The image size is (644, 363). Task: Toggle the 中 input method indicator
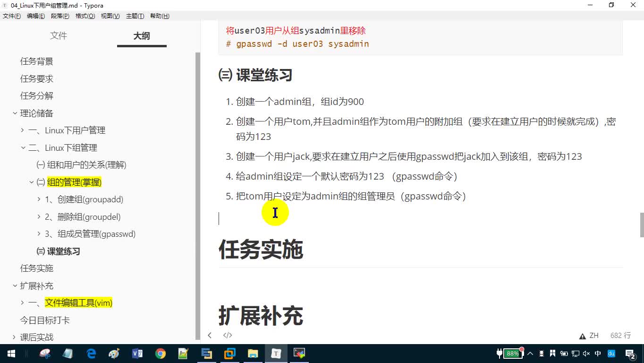[x=598, y=354]
